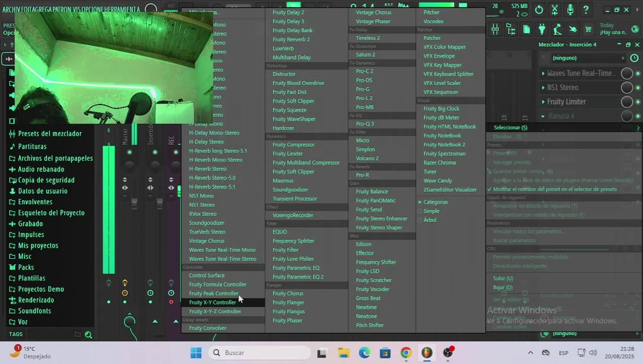Choose Wave Candy from the Visual section
The image size is (643, 364).
(x=438, y=181)
